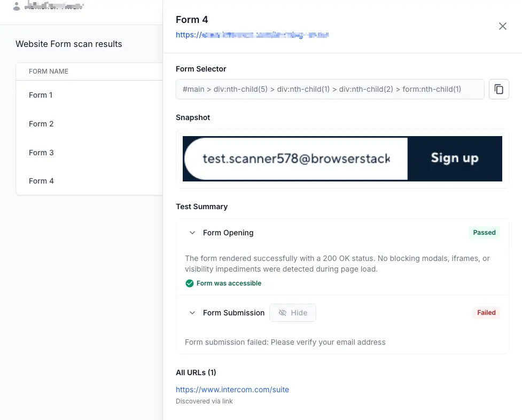Collapse the Form Submission section
The image size is (522, 420).
coord(192,313)
